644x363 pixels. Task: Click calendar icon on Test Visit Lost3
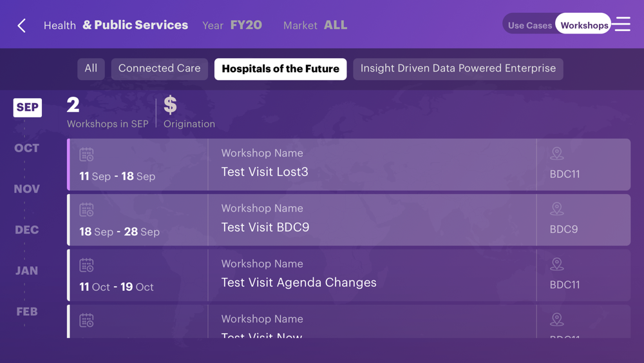pyautogui.click(x=86, y=155)
